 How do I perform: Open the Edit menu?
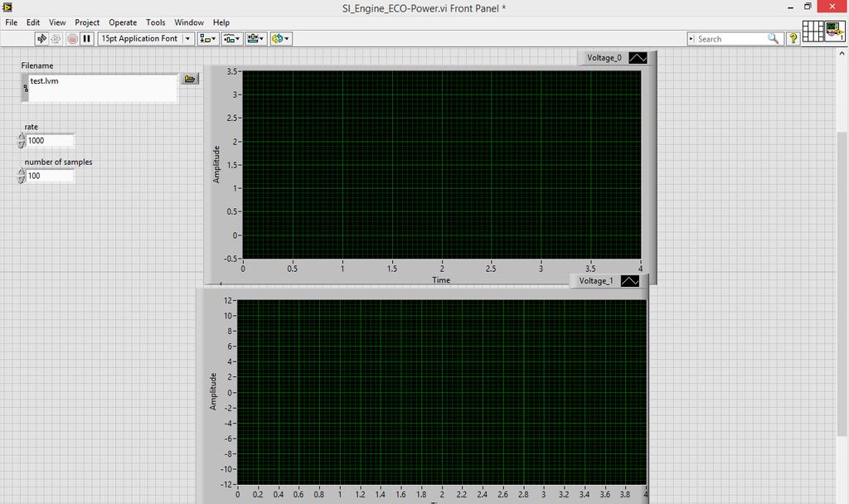(33, 22)
